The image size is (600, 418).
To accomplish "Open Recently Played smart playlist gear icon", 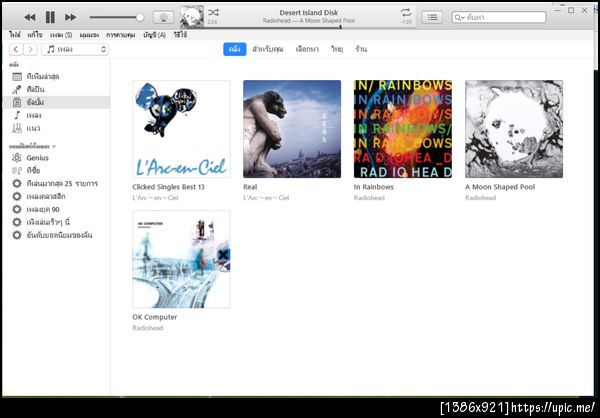I will point(17,222).
